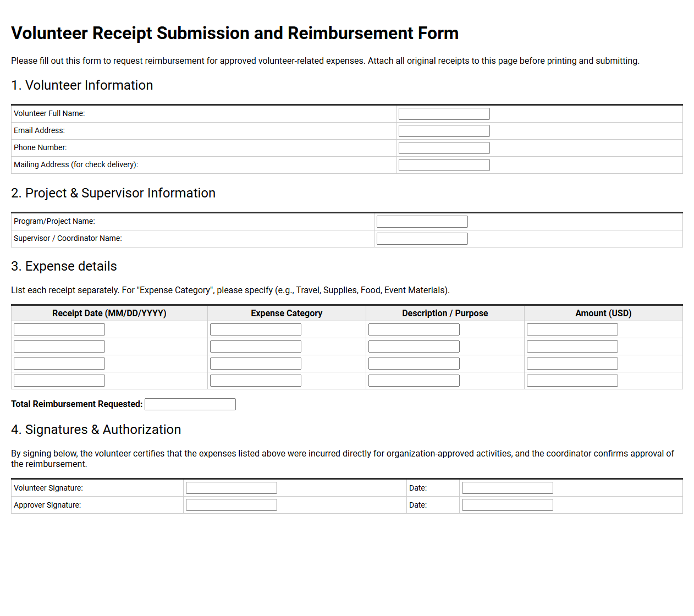Select the second row Amount (USD) field
The image size is (694, 616).
click(572, 346)
